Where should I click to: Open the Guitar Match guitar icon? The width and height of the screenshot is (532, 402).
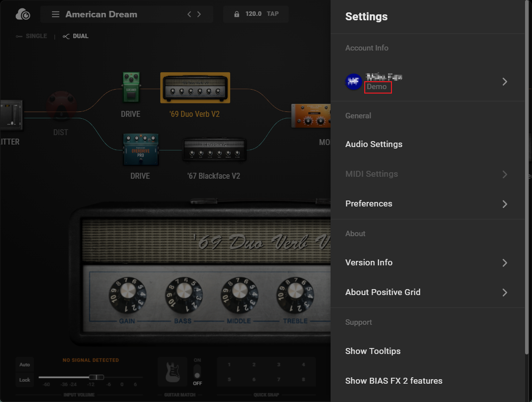click(x=172, y=372)
